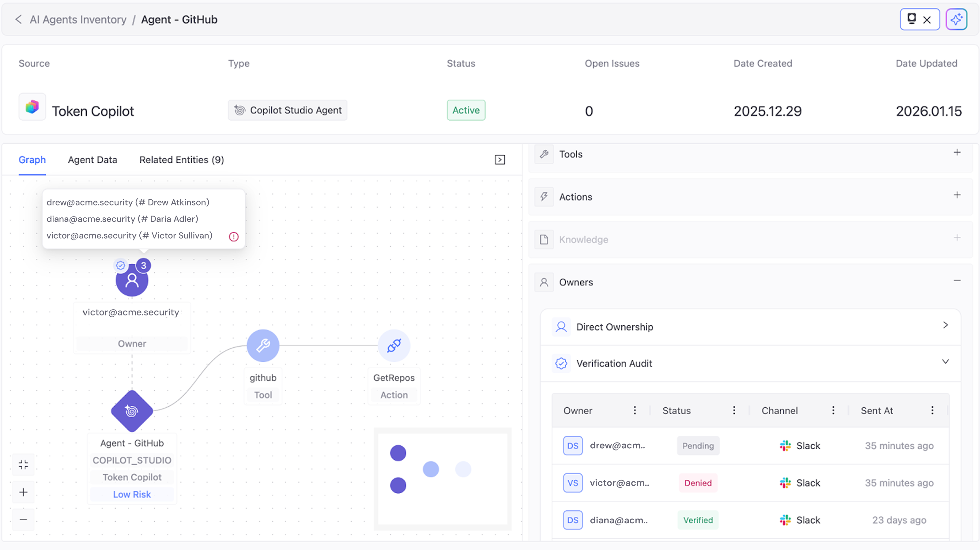Click the Agent - GitHub diamond node
The height and width of the screenshot is (550, 980).
coord(132,411)
